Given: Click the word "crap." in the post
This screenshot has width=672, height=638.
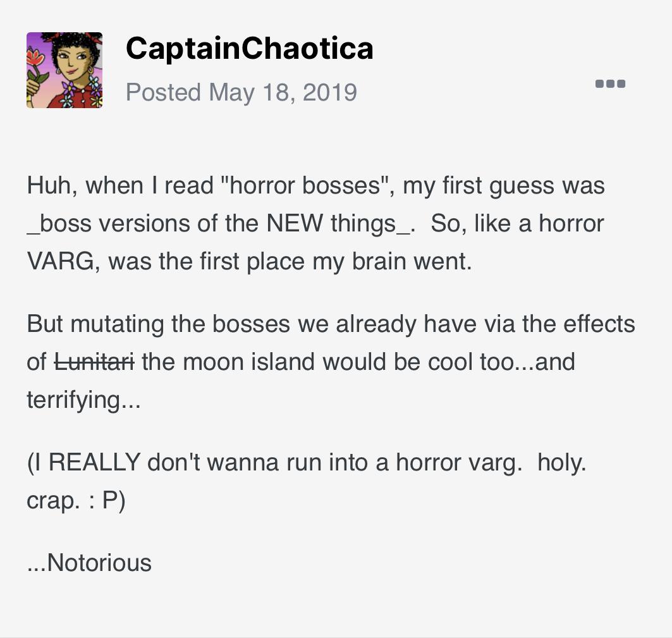Looking at the screenshot, I should tap(52, 500).
